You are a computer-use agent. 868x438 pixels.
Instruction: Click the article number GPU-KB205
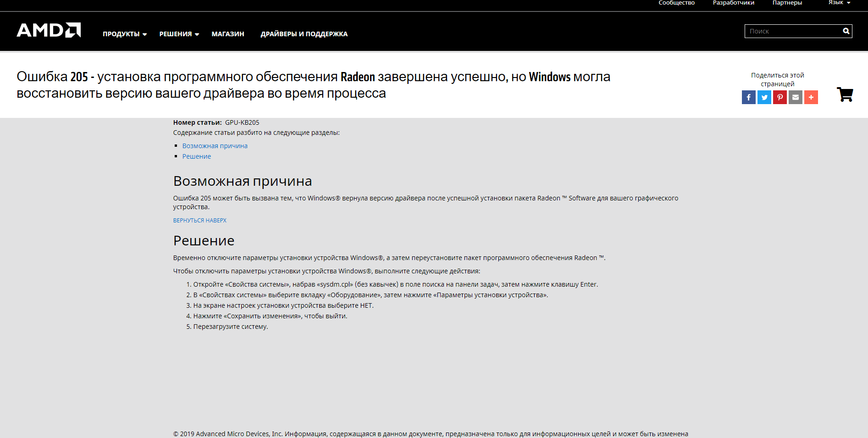[242, 122]
